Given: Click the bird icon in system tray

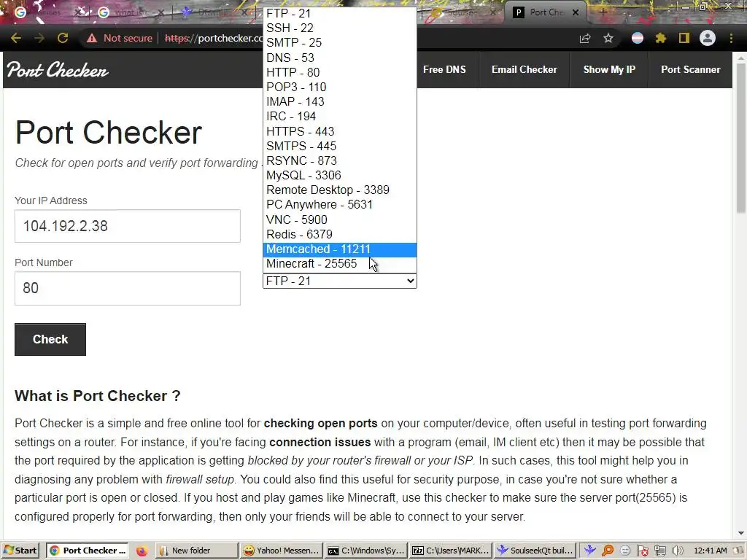Looking at the screenshot, I should click(x=590, y=551).
